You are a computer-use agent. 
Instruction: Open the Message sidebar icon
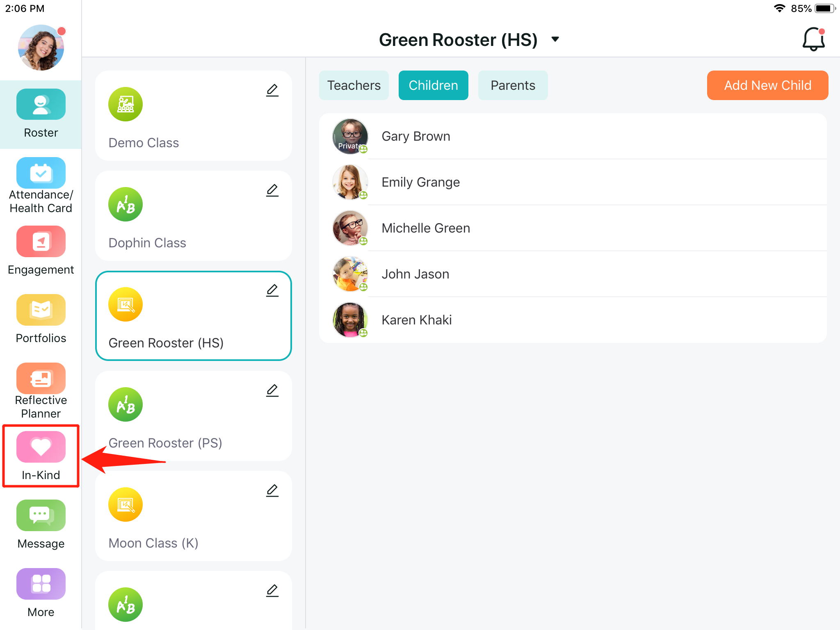click(x=41, y=515)
